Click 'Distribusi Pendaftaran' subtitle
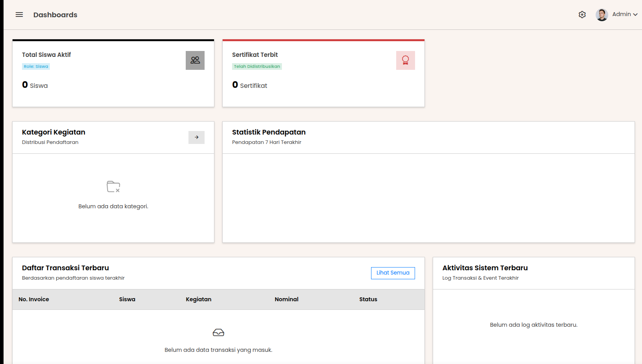Screen dimensions: 642x364 pos(50,142)
